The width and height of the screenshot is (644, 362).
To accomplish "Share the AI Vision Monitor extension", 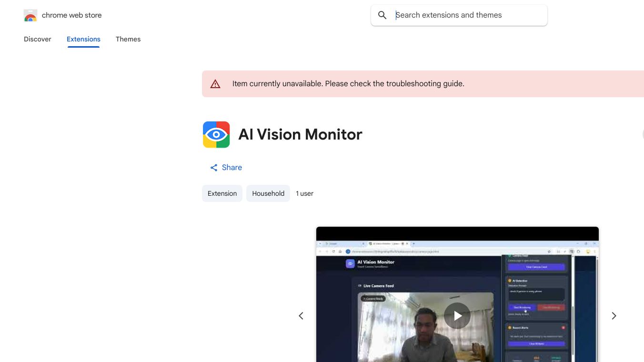I will (x=226, y=168).
